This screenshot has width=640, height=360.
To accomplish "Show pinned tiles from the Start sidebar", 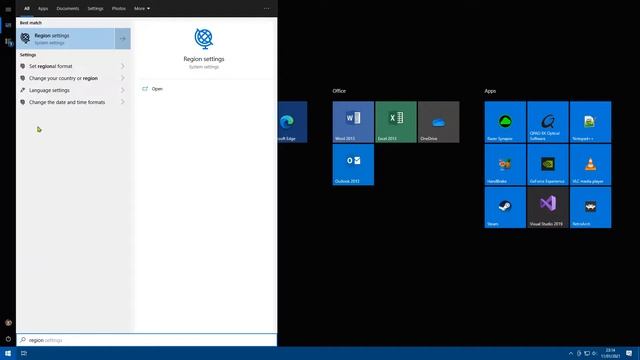I will (x=8, y=25).
